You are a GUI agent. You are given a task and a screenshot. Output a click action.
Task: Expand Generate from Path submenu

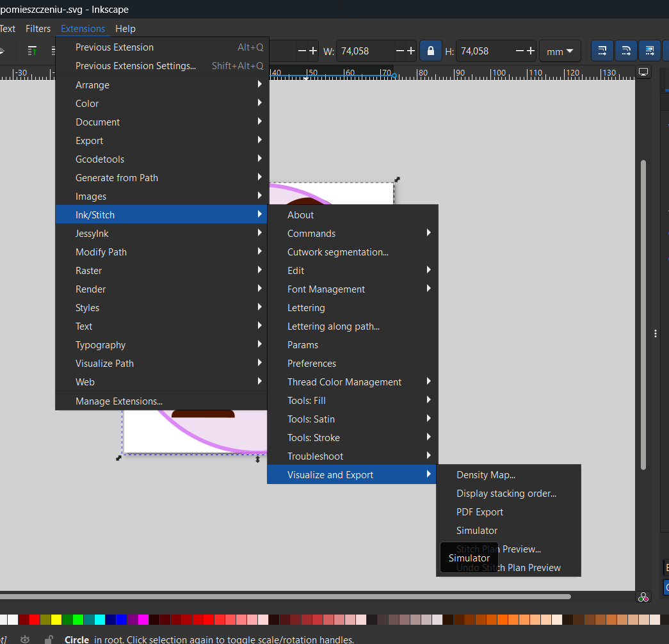click(x=162, y=178)
